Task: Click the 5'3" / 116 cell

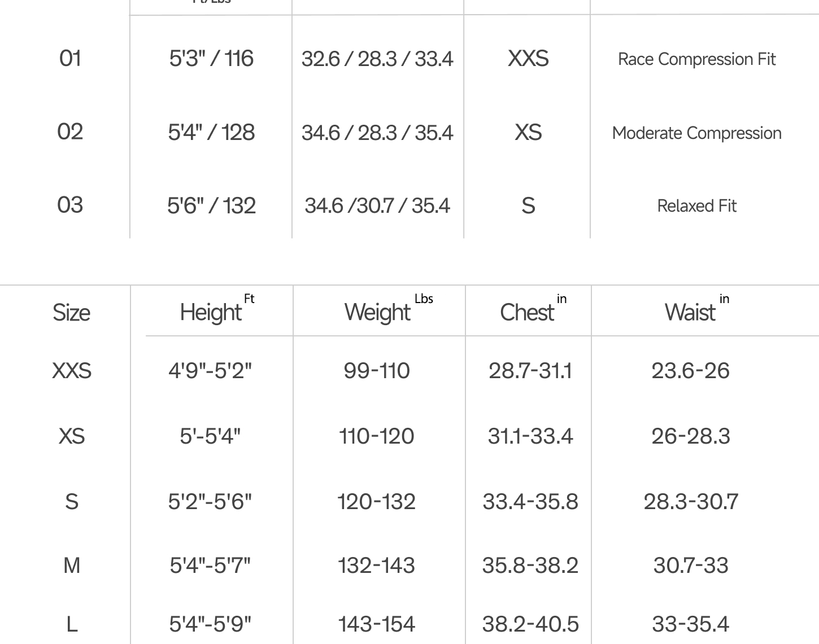Action: point(211,59)
